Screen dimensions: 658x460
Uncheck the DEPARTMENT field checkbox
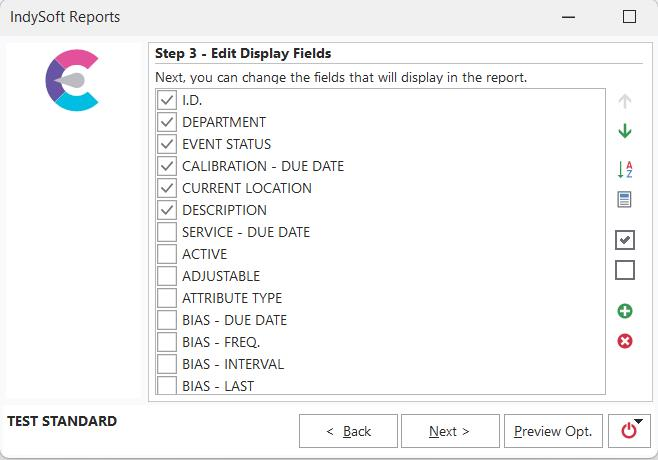coord(167,122)
